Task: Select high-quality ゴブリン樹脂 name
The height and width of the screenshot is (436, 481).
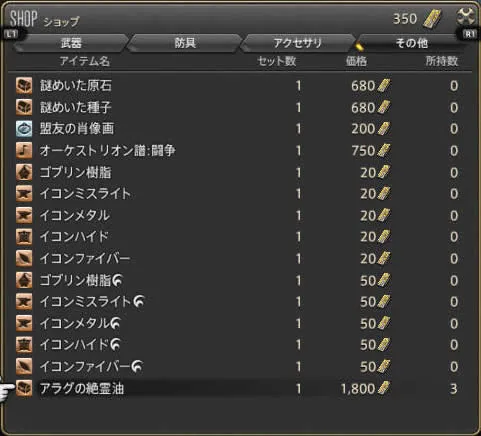Action: click(81, 280)
